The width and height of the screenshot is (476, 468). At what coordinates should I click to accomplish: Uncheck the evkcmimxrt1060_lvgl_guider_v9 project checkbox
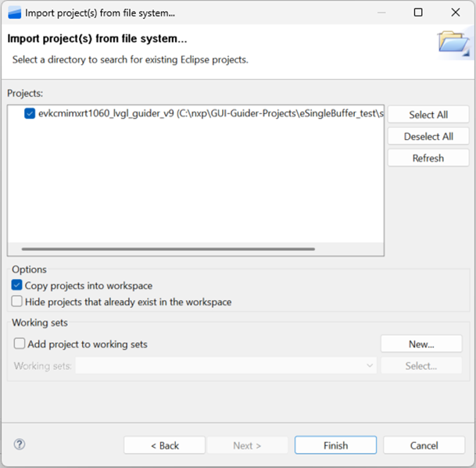(x=30, y=113)
